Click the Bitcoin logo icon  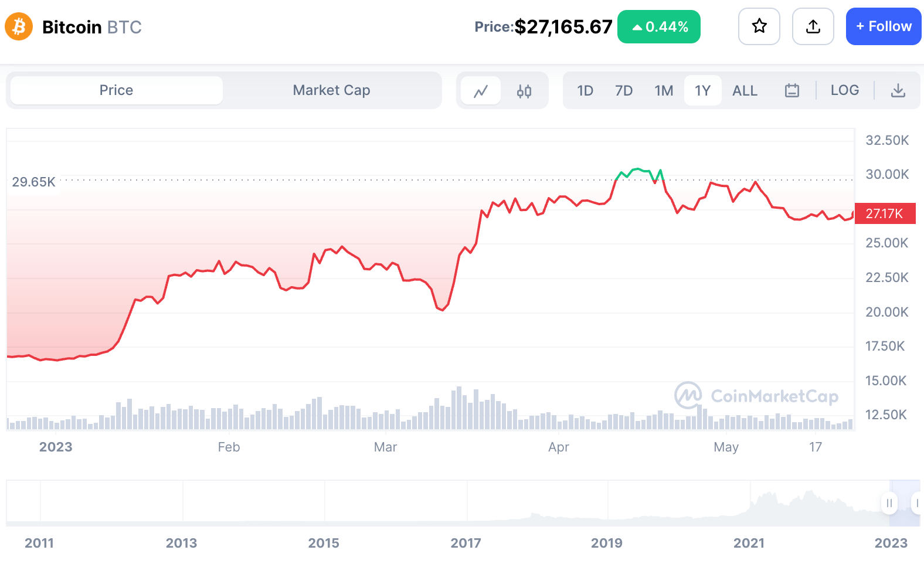pyautogui.click(x=19, y=27)
